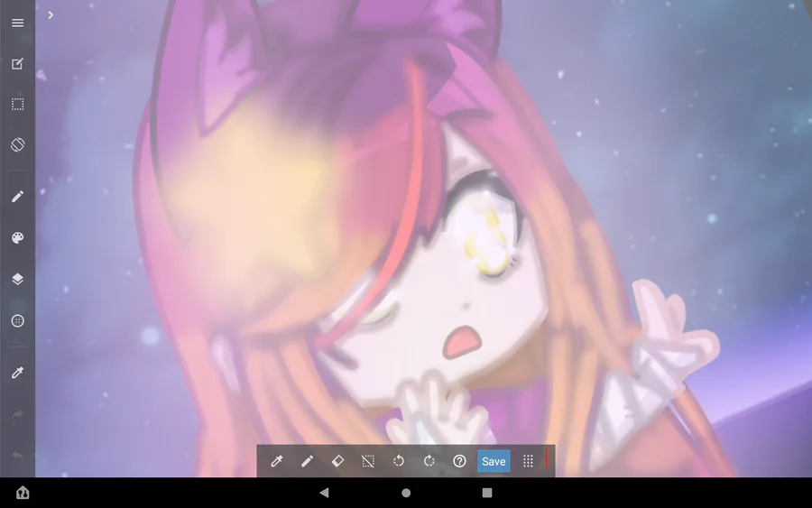The image size is (812, 508).
Task: Select the dotted rectangle selection tool
Action: [x=18, y=104]
